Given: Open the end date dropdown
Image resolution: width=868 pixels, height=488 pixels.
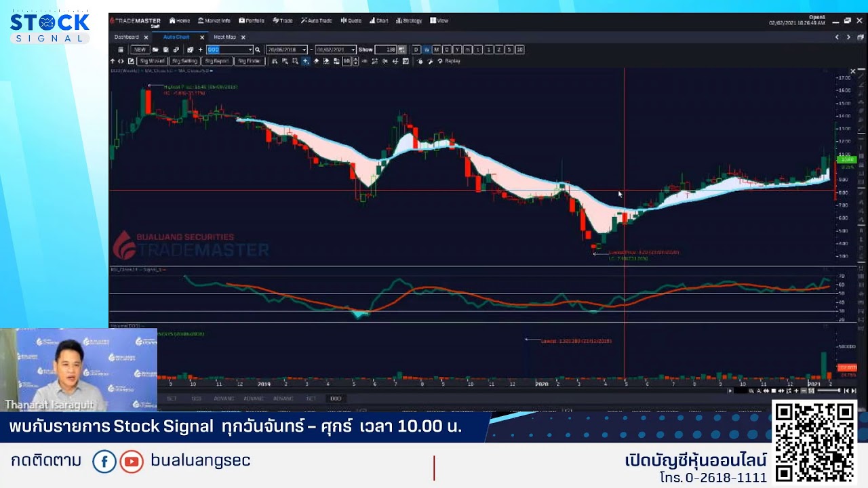Looking at the screenshot, I should click(x=353, y=49).
